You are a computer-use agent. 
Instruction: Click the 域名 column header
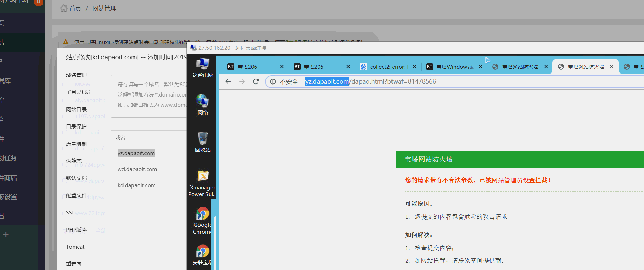[120, 137]
